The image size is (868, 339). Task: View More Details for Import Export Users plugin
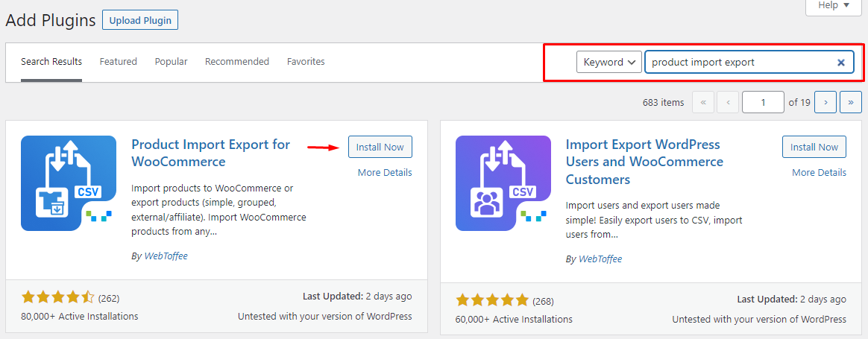click(820, 173)
